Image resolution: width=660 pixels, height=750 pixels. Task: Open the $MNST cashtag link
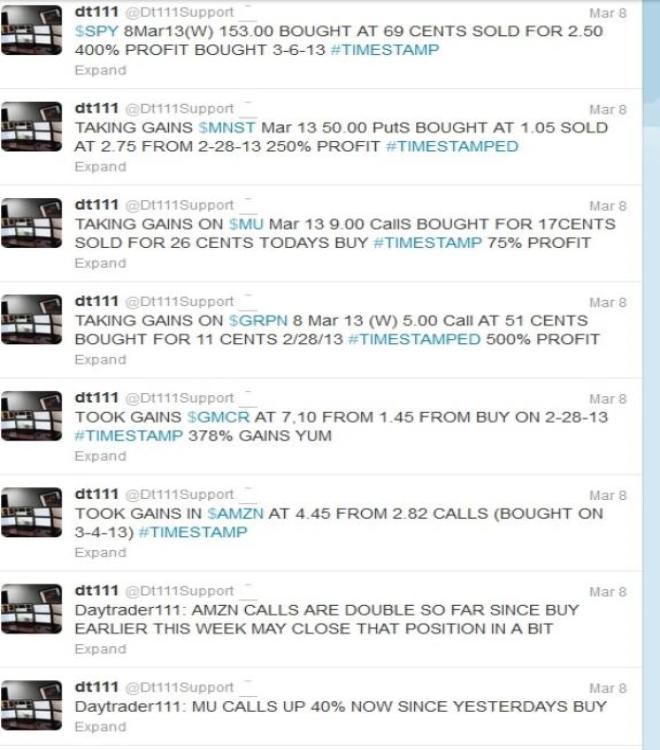pyautogui.click(x=227, y=128)
